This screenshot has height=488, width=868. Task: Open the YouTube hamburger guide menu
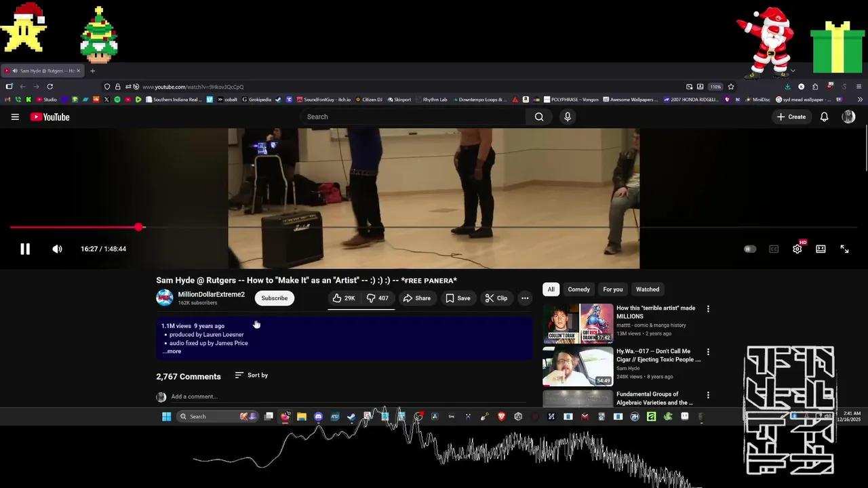[x=15, y=117]
